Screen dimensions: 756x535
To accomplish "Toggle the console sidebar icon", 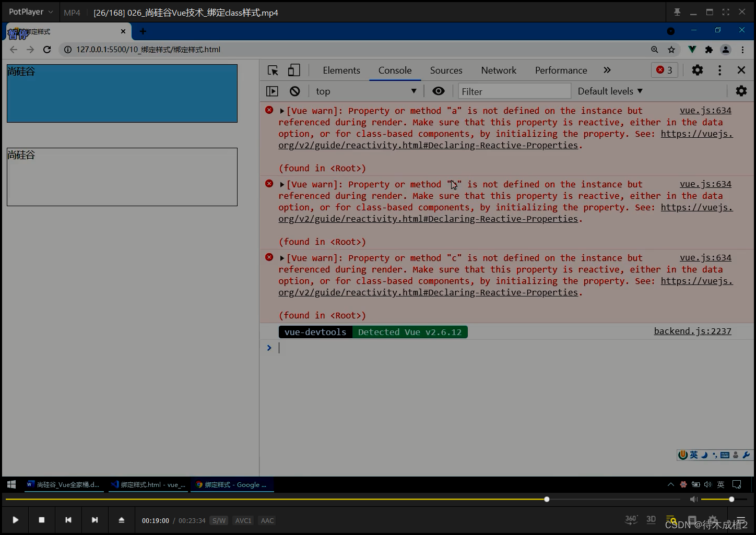I will tap(272, 91).
